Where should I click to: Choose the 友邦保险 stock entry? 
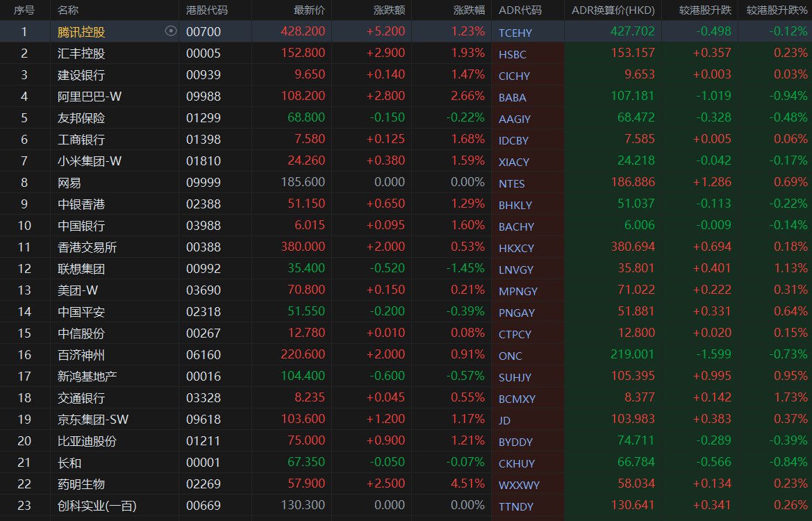(81, 118)
